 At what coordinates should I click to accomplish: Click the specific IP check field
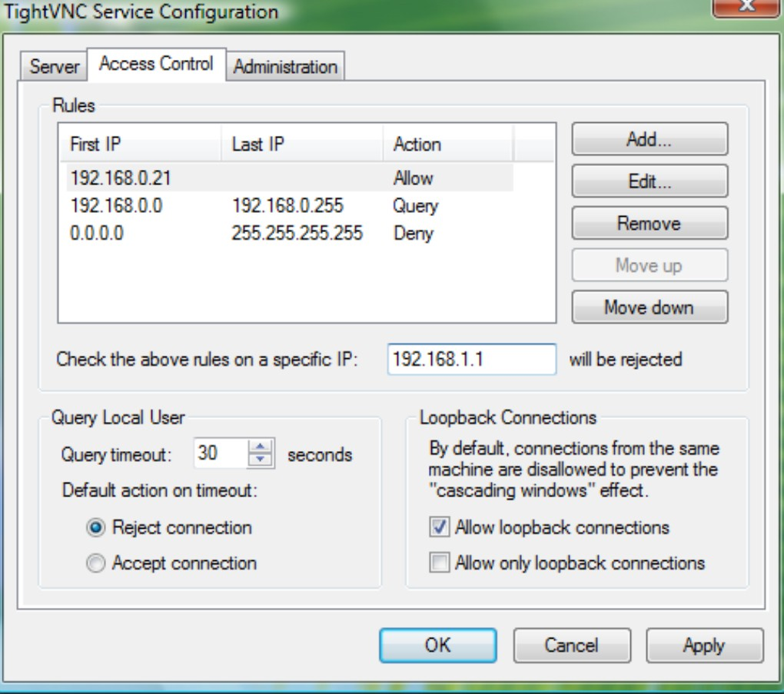pos(471,359)
